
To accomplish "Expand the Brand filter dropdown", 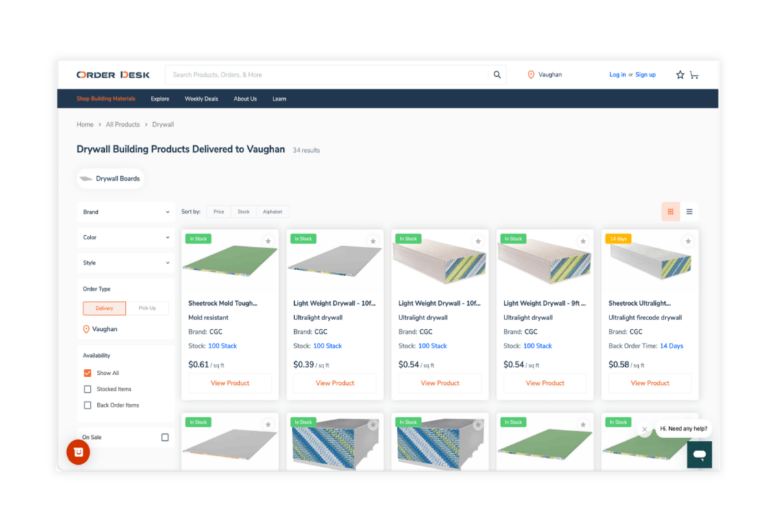I will [x=125, y=212].
